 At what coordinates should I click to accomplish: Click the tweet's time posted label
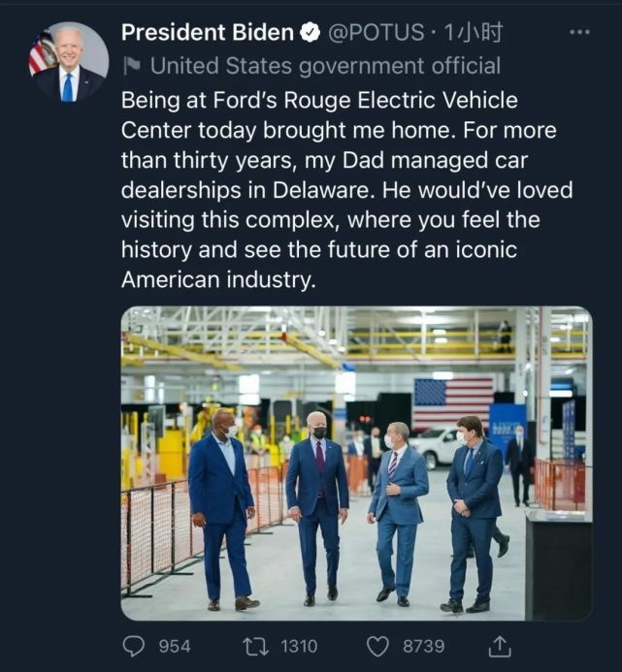click(474, 33)
